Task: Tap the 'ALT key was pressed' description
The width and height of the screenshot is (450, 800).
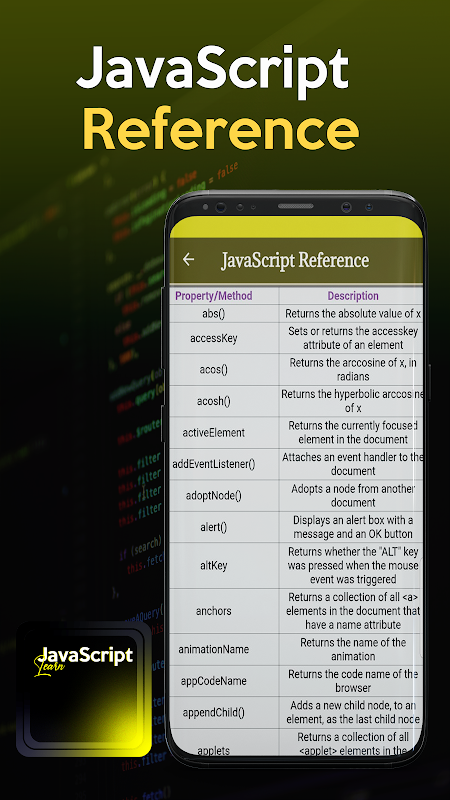Action: tap(353, 565)
